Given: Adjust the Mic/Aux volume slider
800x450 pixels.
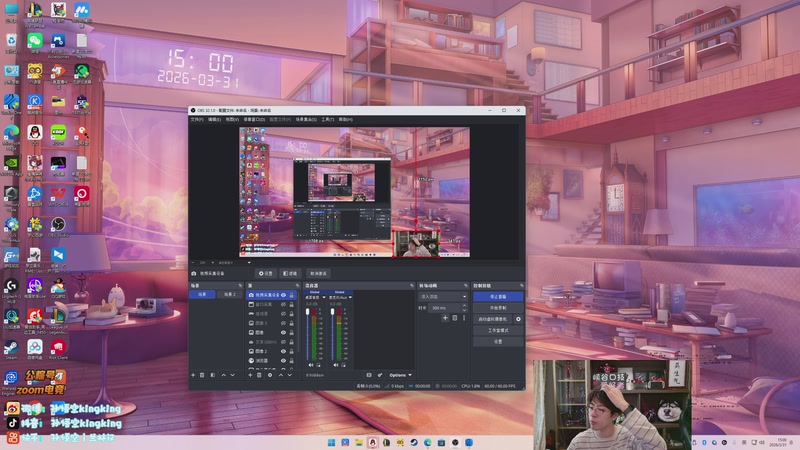Looking at the screenshot, I should tap(333, 334).
